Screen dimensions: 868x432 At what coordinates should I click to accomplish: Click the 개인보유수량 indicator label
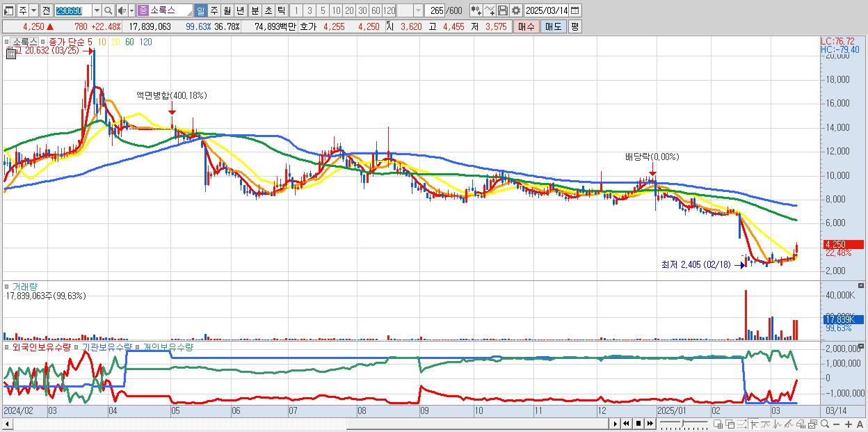tap(168, 346)
